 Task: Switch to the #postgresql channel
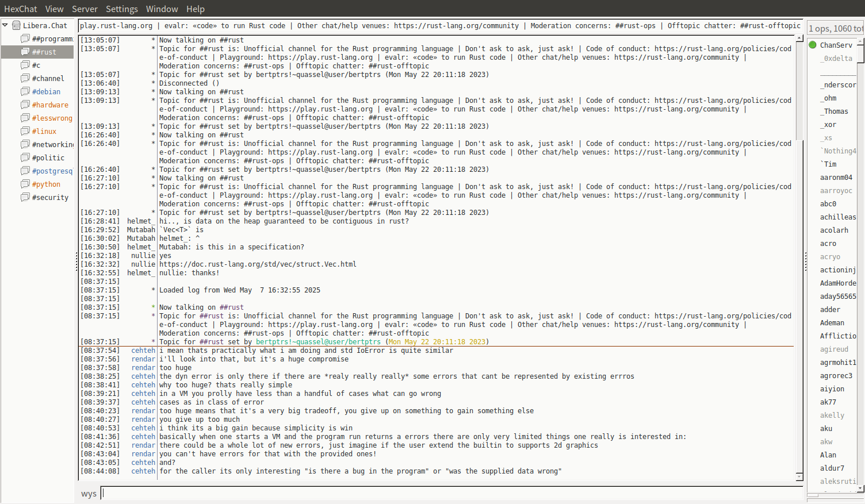pos(52,171)
